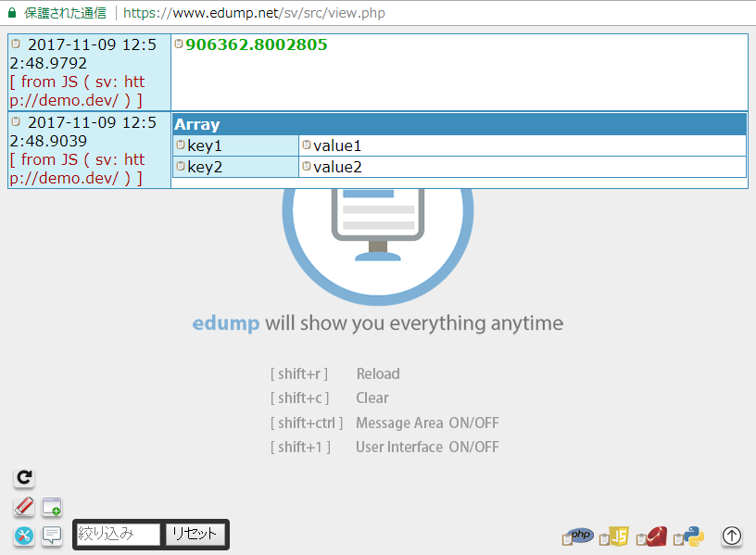Click clipboard icon beside value2
Viewport: 756px width, 555px height.
pyautogui.click(x=307, y=166)
